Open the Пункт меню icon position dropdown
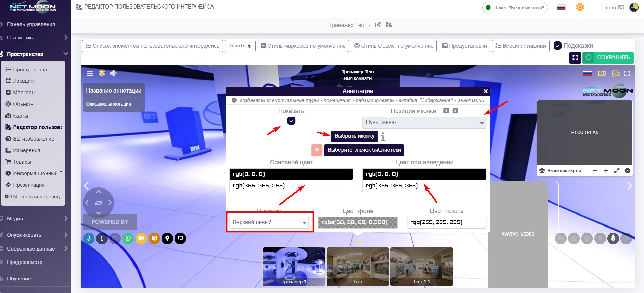The height and width of the screenshot is (293, 644). pos(424,122)
